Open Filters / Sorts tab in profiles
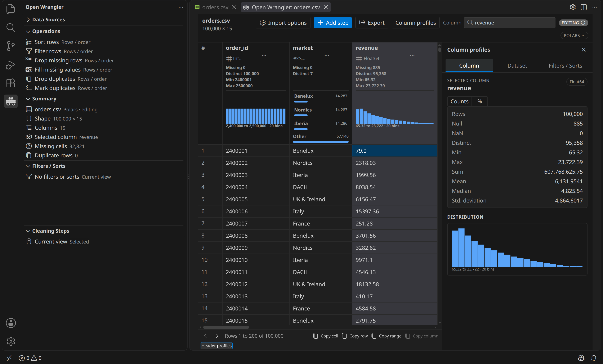This screenshot has width=603, height=364. pos(565,65)
